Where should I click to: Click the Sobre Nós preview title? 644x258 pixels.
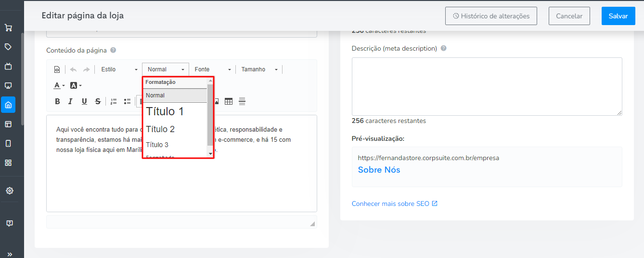coord(379,170)
